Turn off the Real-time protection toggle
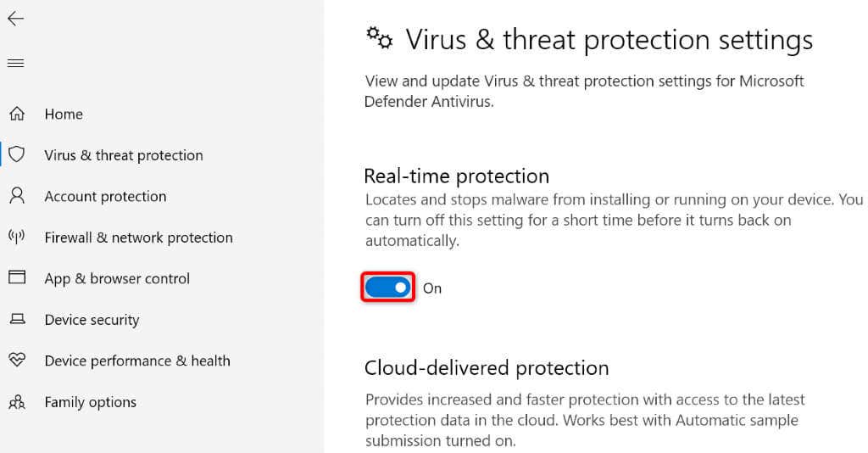The image size is (868, 453). click(x=388, y=288)
